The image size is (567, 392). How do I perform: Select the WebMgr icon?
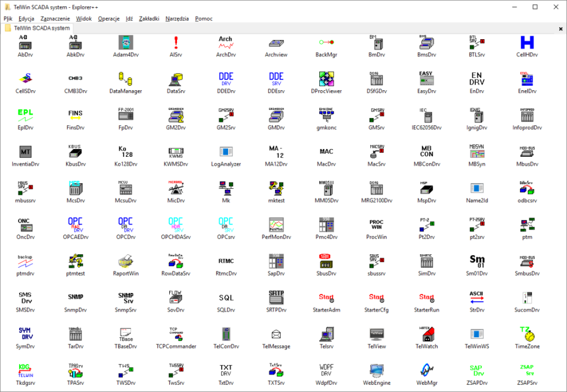427,371
